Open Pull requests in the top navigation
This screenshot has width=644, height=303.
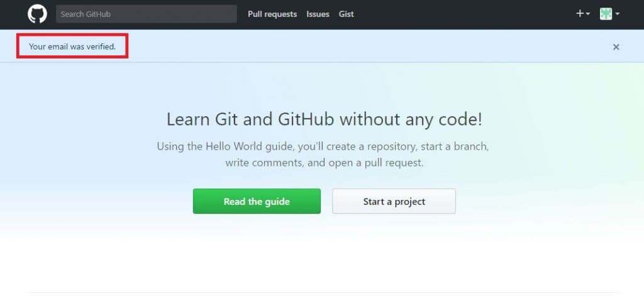click(272, 14)
